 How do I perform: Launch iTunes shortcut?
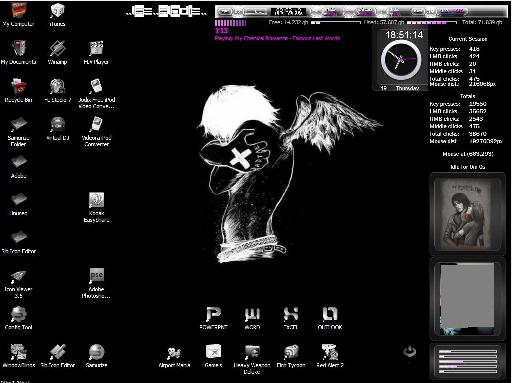coord(57,14)
